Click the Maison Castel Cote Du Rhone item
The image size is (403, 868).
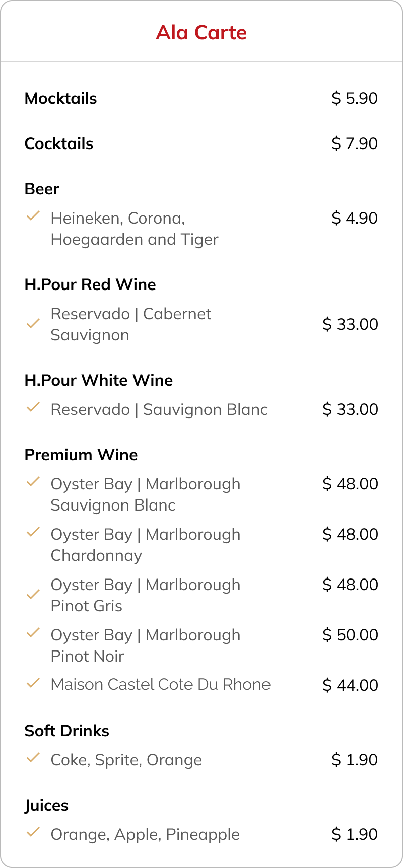tap(161, 684)
